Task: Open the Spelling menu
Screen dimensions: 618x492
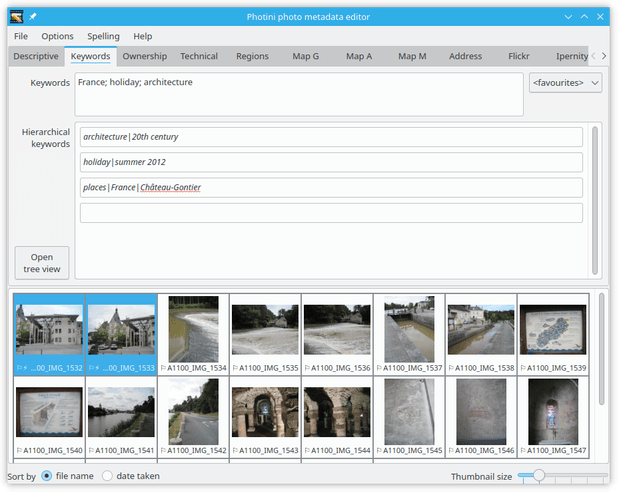Action: tap(103, 36)
